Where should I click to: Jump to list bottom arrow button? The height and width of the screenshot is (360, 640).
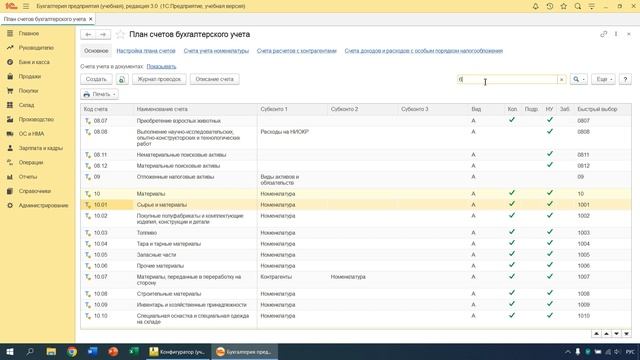[626, 334]
